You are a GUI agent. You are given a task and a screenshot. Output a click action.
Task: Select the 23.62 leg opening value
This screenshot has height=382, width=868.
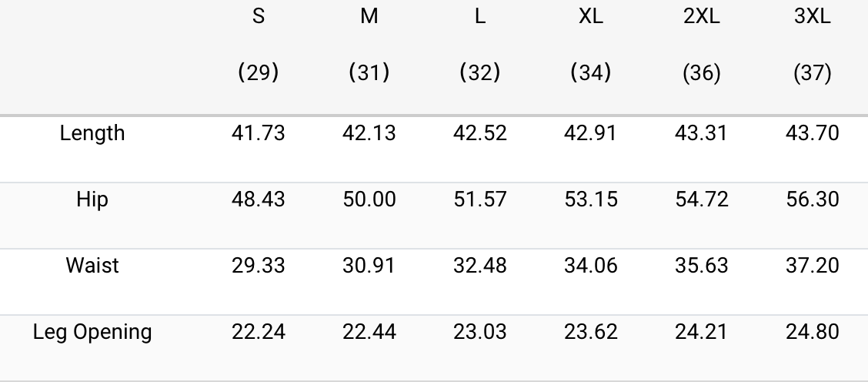pyautogui.click(x=591, y=332)
